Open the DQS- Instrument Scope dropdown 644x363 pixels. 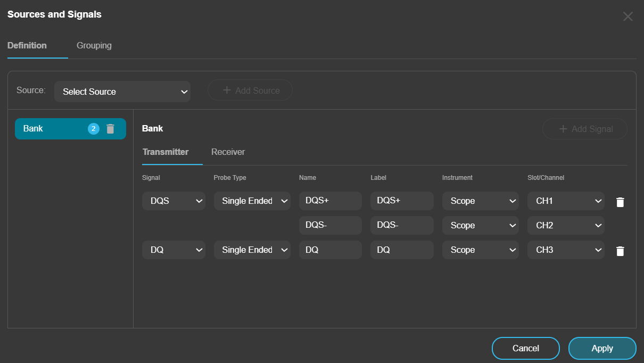pyautogui.click(x=480, y=226)
